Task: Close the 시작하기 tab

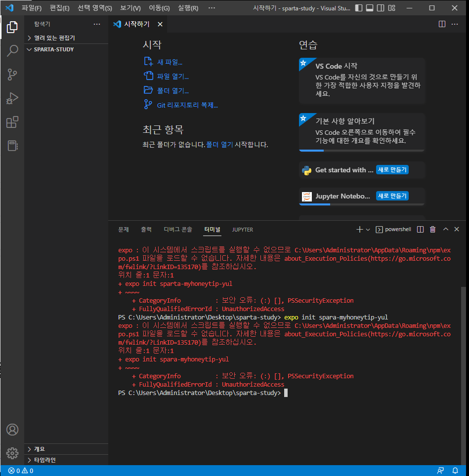Action: click(160, 24)
